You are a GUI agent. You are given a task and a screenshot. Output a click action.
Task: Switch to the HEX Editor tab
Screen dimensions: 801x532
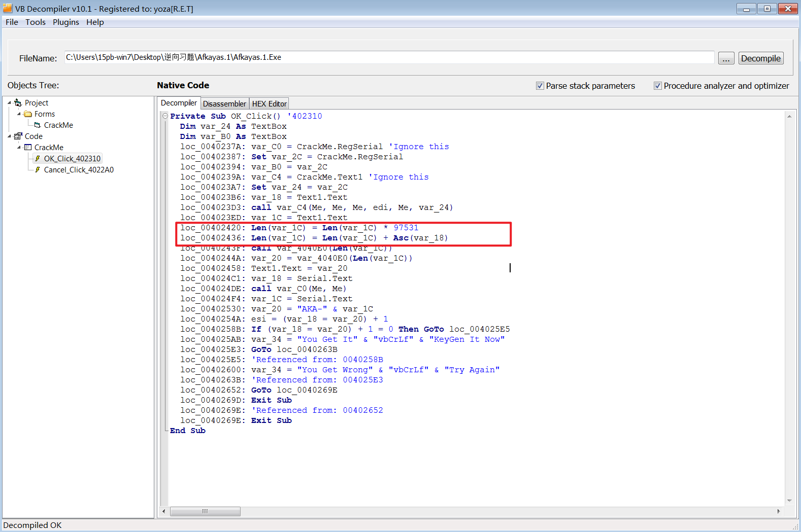269,103
